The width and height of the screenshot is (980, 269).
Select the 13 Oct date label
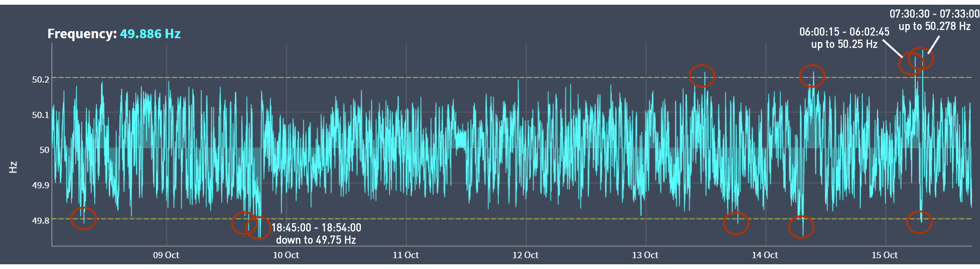pos(645,255)
